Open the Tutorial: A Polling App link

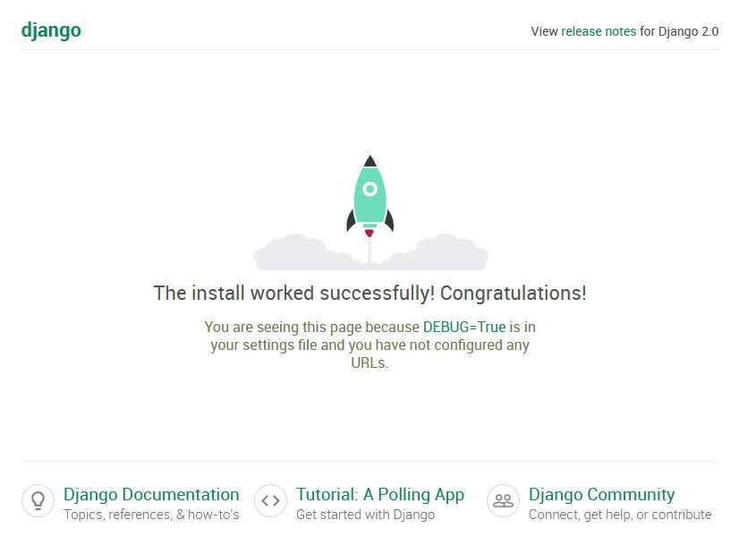(380, 495)
